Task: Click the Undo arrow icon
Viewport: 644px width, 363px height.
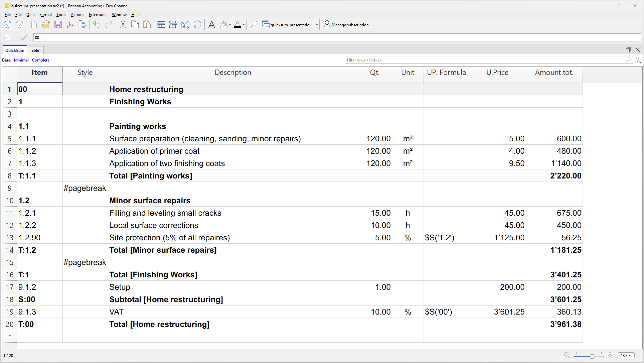Action: pos(97,25)
